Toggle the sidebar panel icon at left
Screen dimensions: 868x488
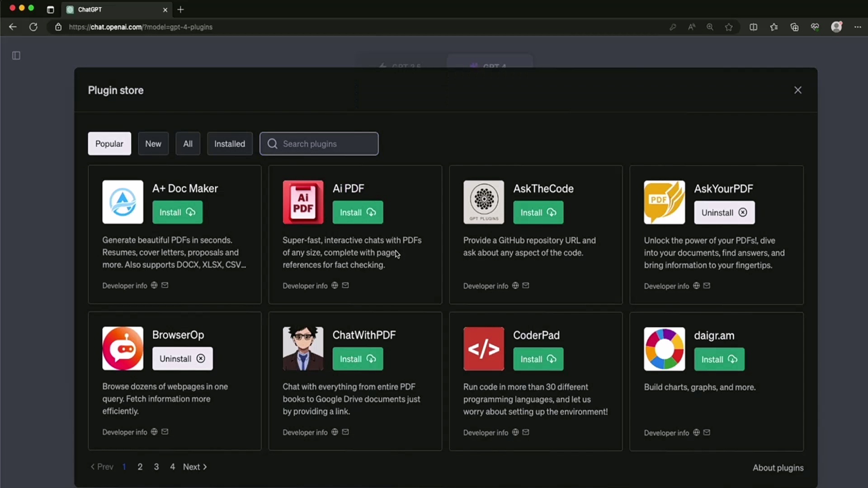16,56
